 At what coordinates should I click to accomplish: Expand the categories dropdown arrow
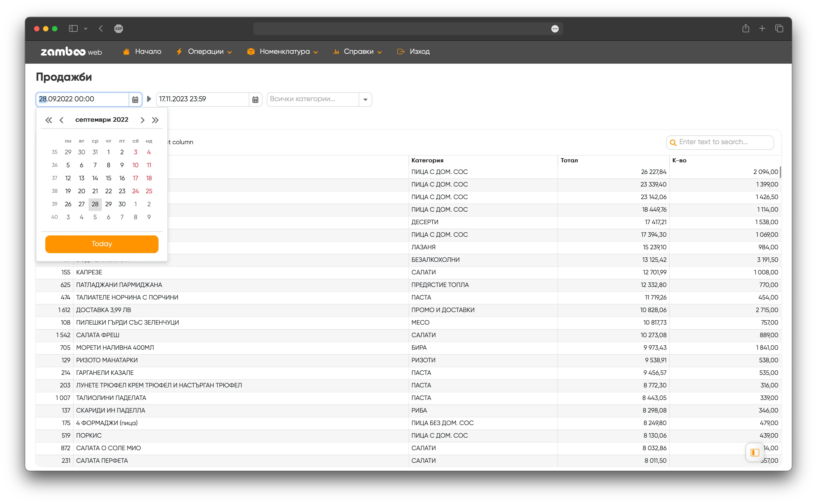[x=365, y=99]
